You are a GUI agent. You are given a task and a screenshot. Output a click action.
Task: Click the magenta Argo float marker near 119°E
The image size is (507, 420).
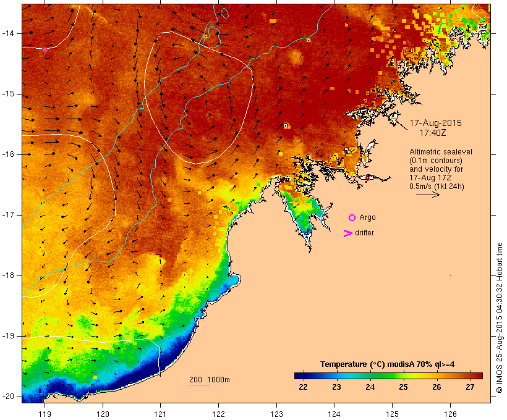pos(45,50)
